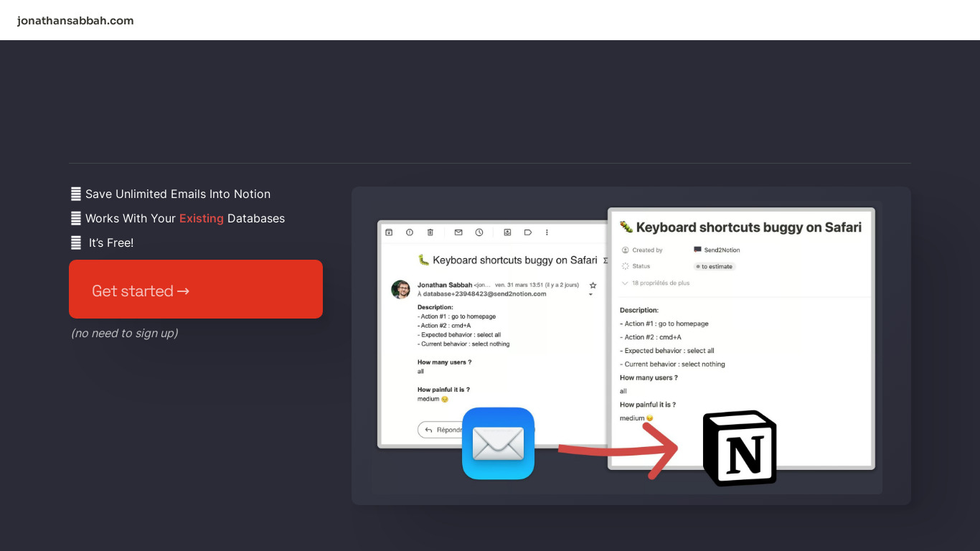Open the three-dot More menu in email toolbar
The height and width of the screenshot is (551, 980).
point(547,232)
